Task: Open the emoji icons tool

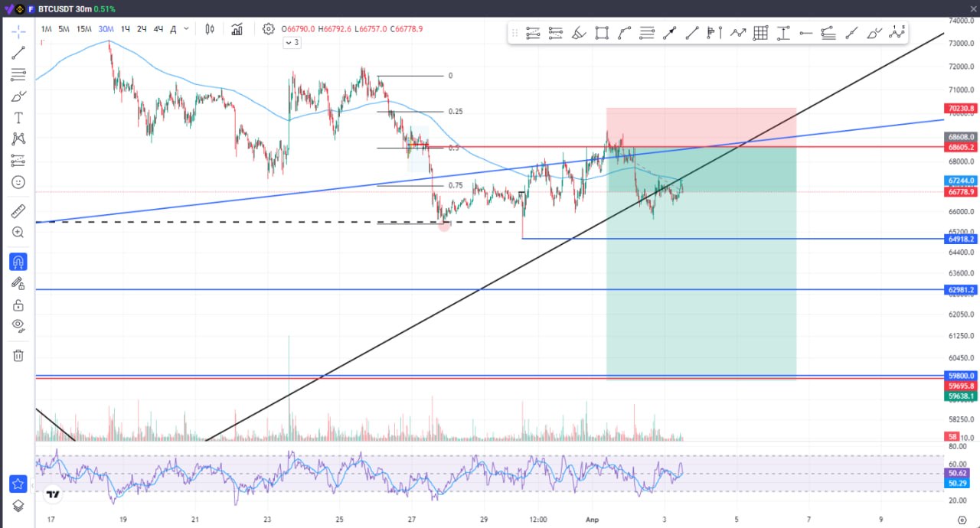Action: pyautogui.click(x=18, y=182)
